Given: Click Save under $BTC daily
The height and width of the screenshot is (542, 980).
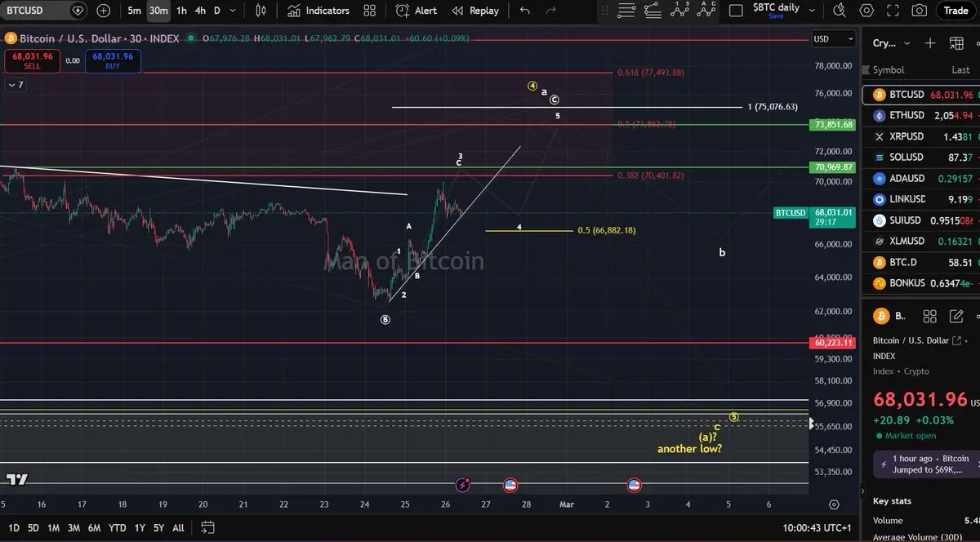Looking at the screenshot, I should 776,17.
